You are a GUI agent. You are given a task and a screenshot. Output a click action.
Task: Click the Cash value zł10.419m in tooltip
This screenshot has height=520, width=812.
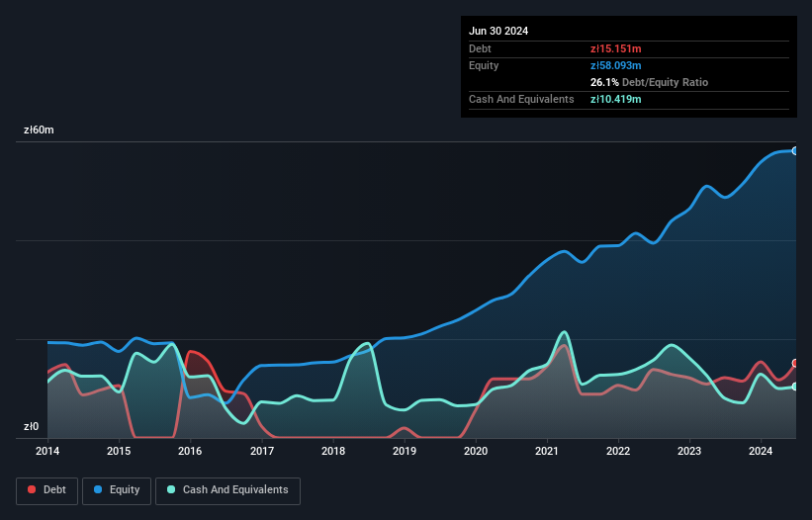coord(616,99)
